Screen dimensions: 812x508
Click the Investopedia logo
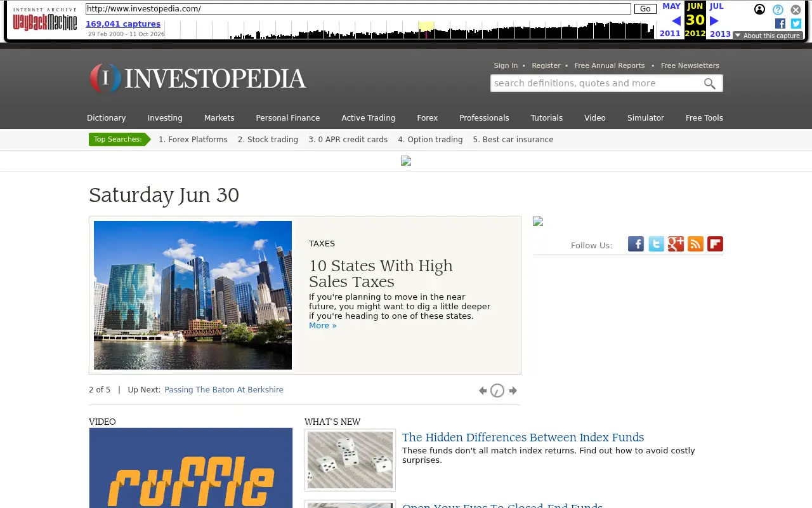click(x=198, y=79)
